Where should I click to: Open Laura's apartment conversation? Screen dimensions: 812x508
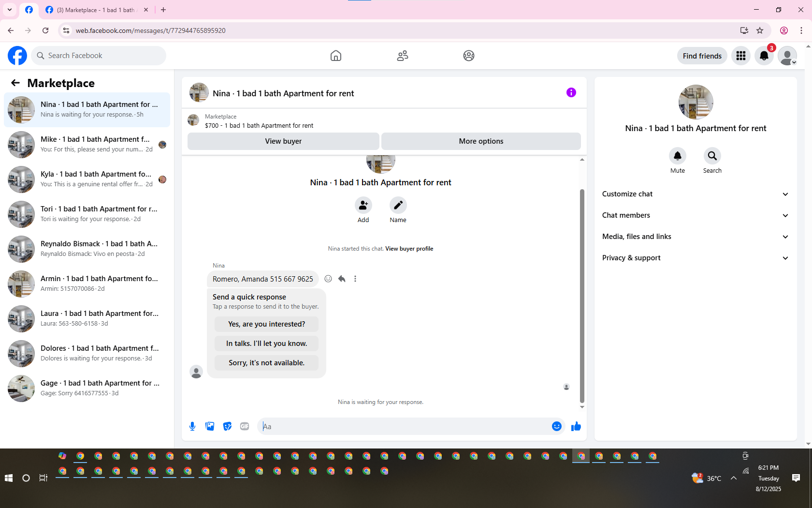pos(87,319)
